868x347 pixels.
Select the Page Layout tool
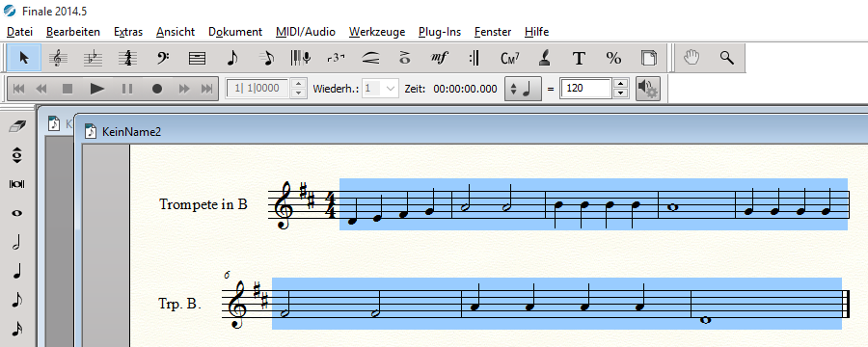coord(648,58)
